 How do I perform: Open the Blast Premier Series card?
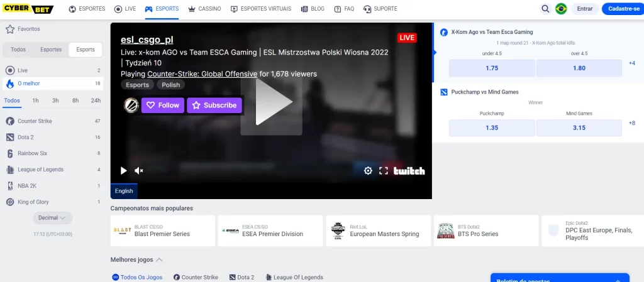(163, 230)
